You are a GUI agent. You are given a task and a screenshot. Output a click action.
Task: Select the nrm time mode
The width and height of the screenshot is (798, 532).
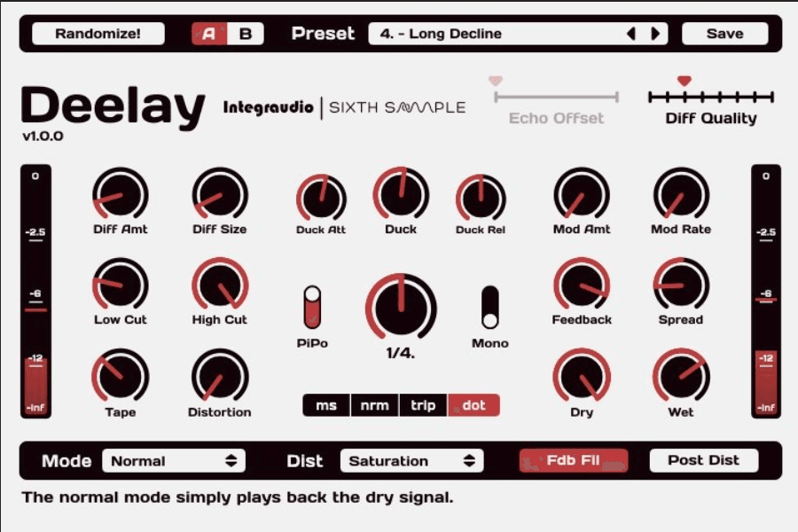374,405
